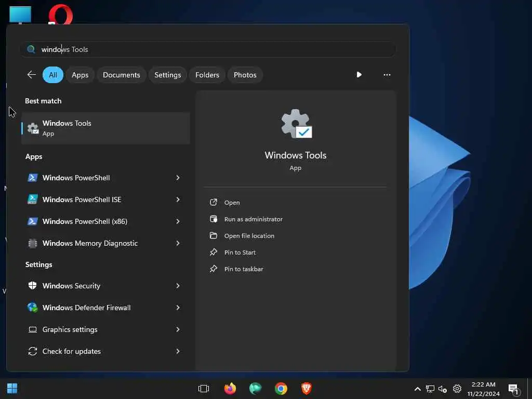Select the Windows Memory Diagnostic result label
The height and width of the screenshot is (399, 532).
pyautogui.click(x=90, y=243)
